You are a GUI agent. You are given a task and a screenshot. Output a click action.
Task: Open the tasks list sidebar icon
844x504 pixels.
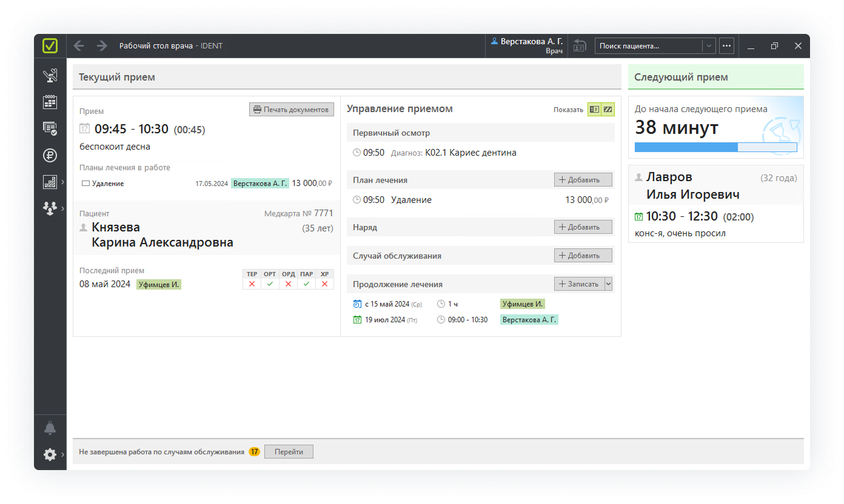tap(50, 128)
